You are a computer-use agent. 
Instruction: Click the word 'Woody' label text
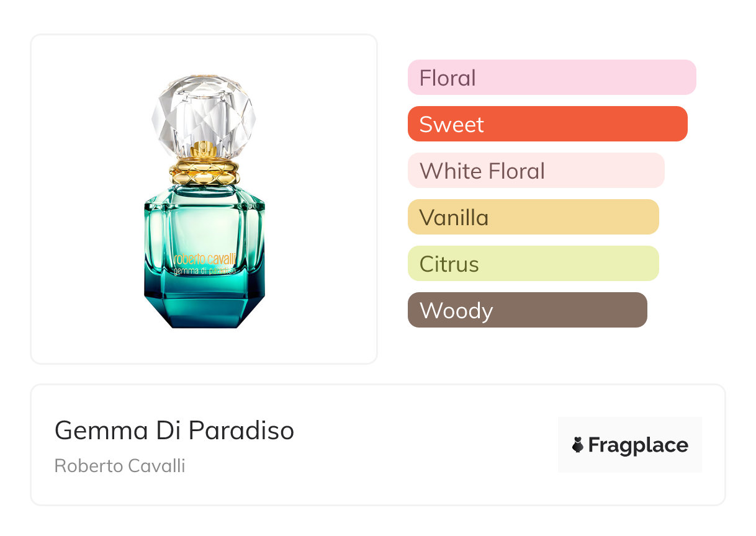(x=456, y=311)
